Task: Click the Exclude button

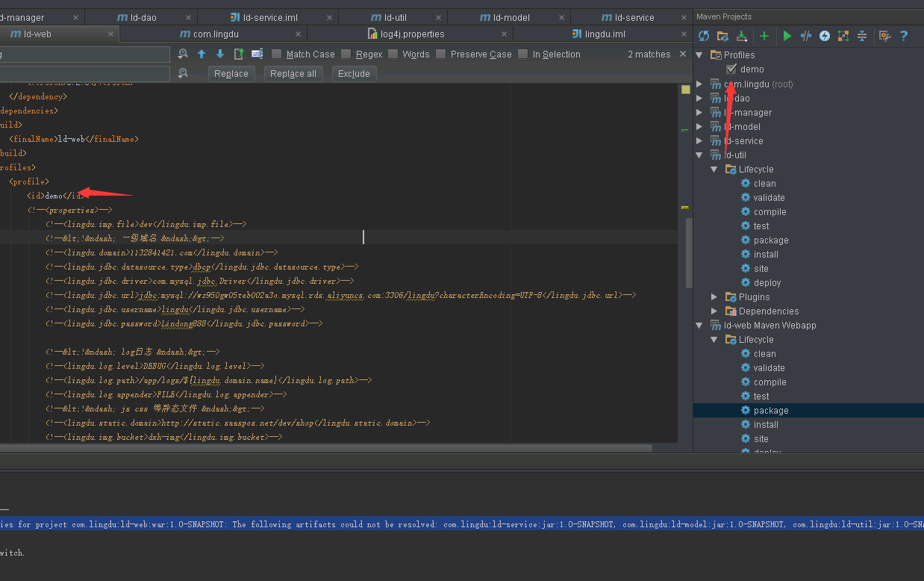Action: click(354, 74)
